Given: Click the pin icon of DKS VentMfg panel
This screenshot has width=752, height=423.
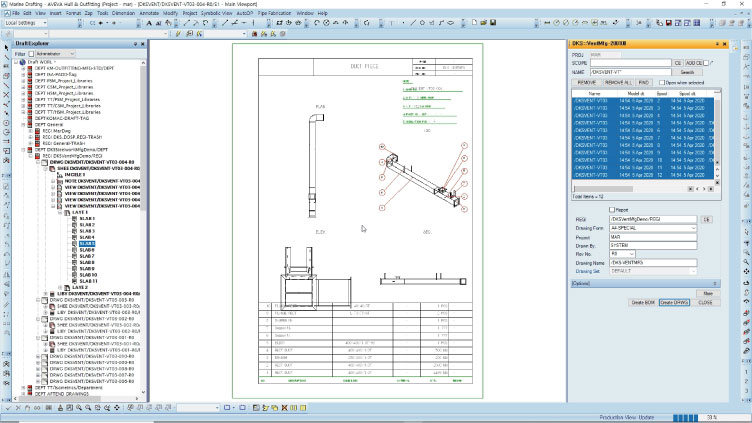Looking at the screenshot, I should click(x=717, y=44).
